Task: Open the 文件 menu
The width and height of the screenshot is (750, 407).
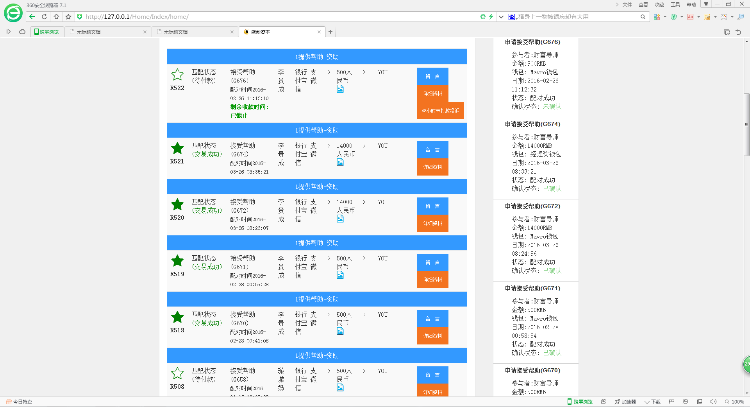Action: tap(627, 4)
